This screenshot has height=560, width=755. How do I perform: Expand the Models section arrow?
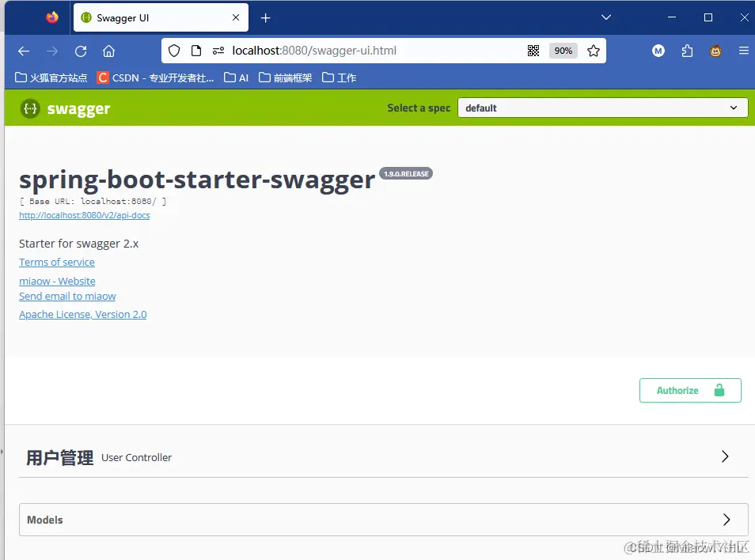pos(727,520)
